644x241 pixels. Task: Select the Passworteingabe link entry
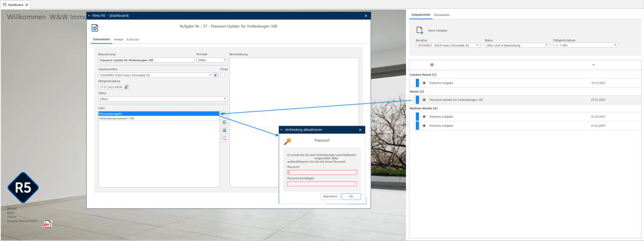[x=158, y=114]
